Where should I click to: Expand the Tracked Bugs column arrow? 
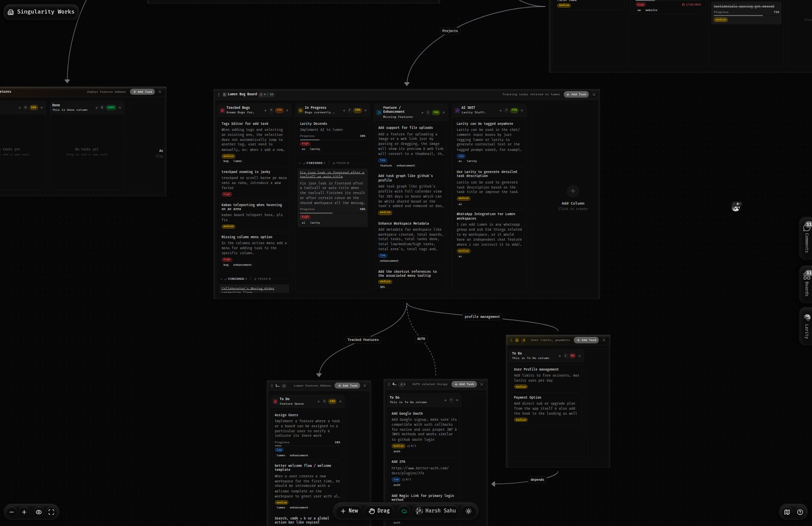(x=287, y=110)
